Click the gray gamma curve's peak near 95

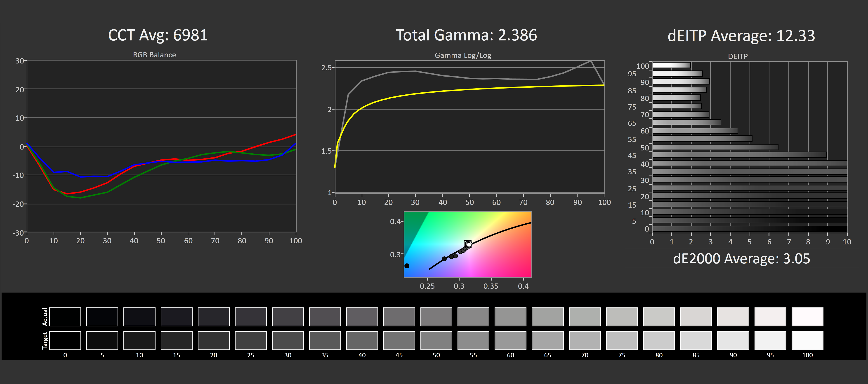click(591, 61)
